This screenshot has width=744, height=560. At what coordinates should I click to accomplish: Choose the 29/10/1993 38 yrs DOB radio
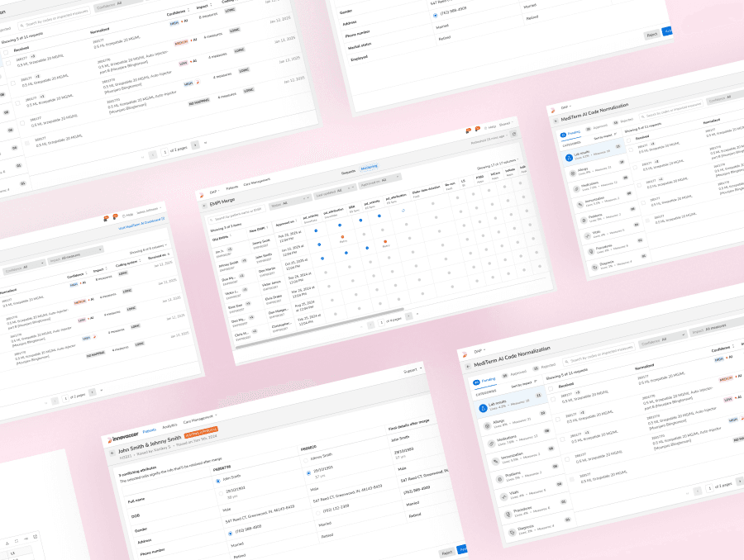click(x=221, y=493)
